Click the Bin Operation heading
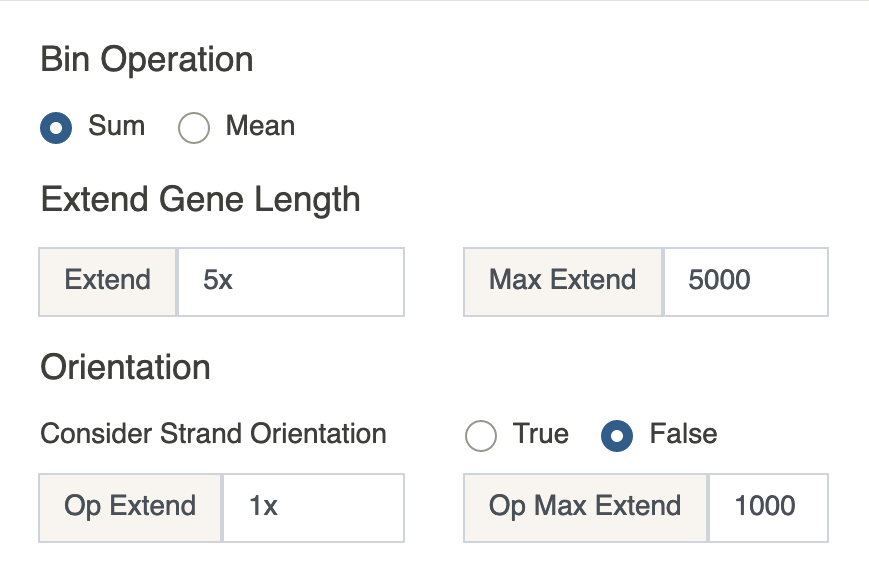 click(147, 60)
